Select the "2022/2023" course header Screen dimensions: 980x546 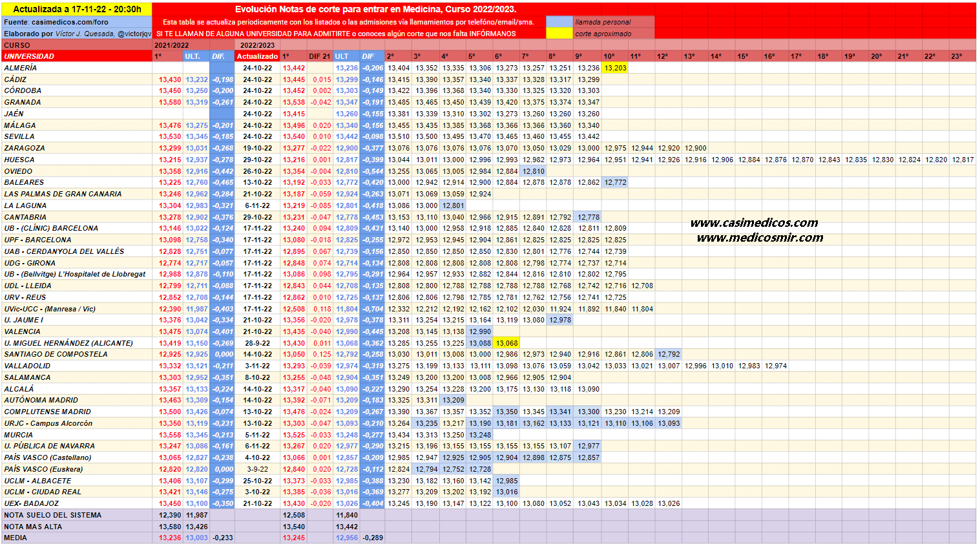tap(257, 45)
